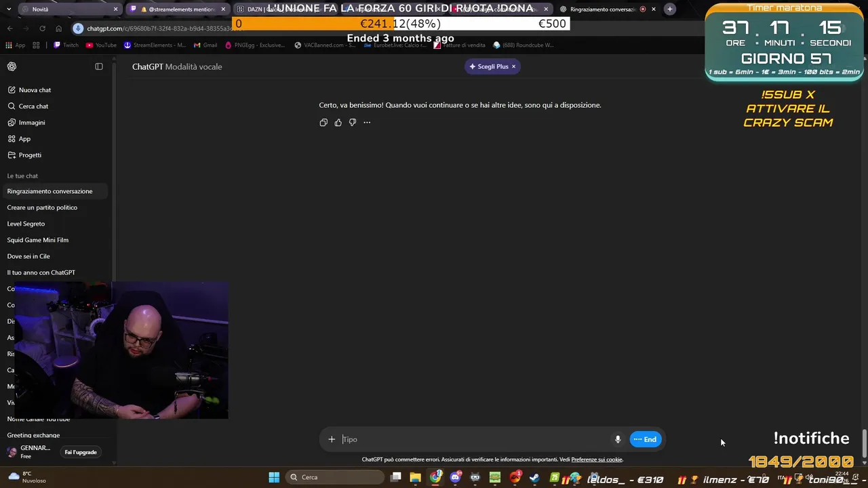This screenshot has width=868, height=488.
Task: Open Gmail bookmark
Action: 205,45
